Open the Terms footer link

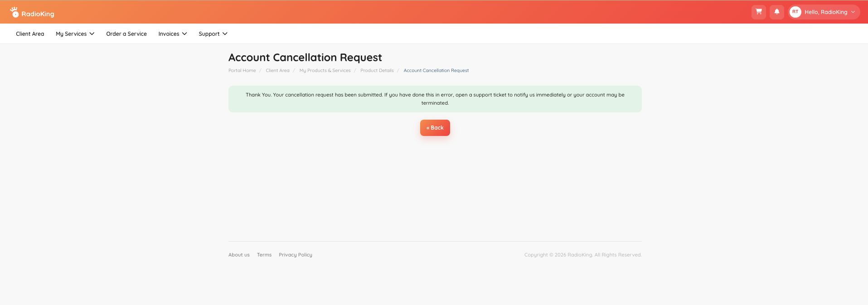(264, 255)
